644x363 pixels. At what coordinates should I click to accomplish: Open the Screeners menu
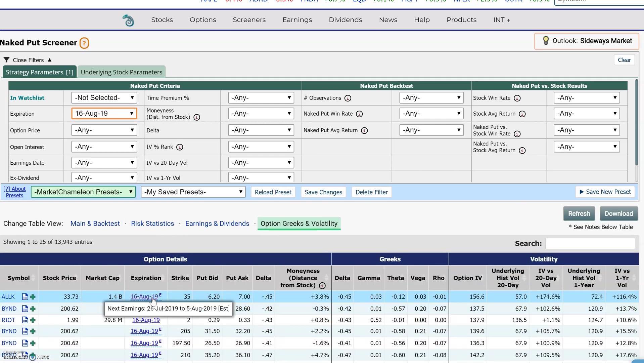tap(249, 20)
